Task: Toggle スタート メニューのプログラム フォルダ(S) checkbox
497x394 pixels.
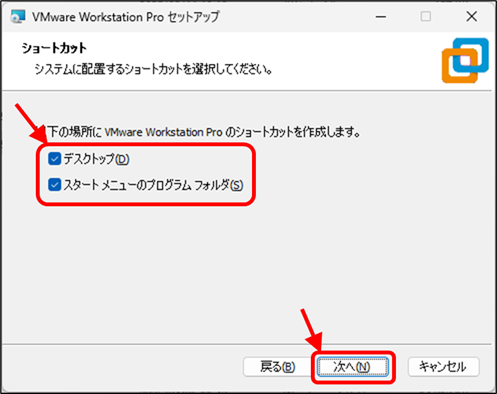Action: [x=54, y=184]
